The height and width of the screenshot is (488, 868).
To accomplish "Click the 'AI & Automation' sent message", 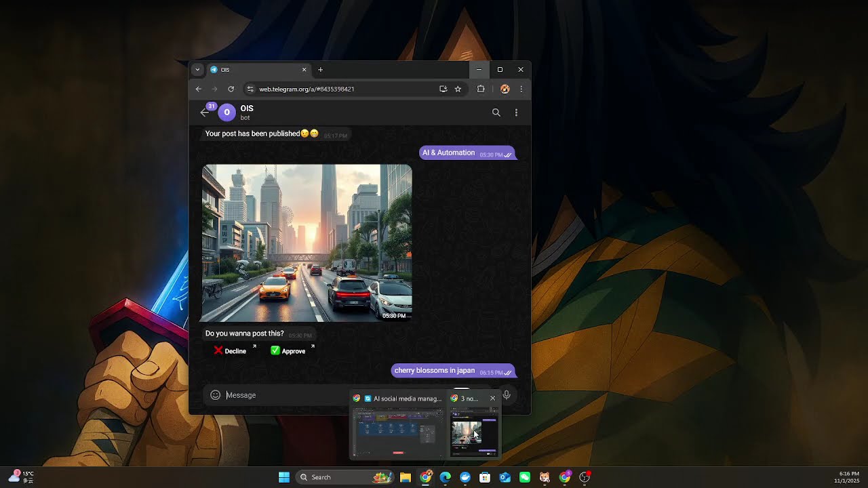I will coord(467,153).
